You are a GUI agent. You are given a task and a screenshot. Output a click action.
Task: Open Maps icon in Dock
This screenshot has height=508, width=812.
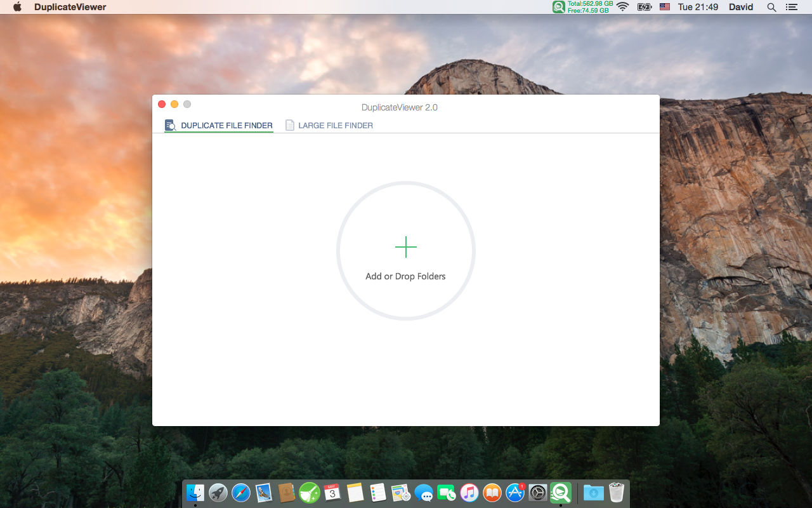pyautogui.click(x=401, y=492)
